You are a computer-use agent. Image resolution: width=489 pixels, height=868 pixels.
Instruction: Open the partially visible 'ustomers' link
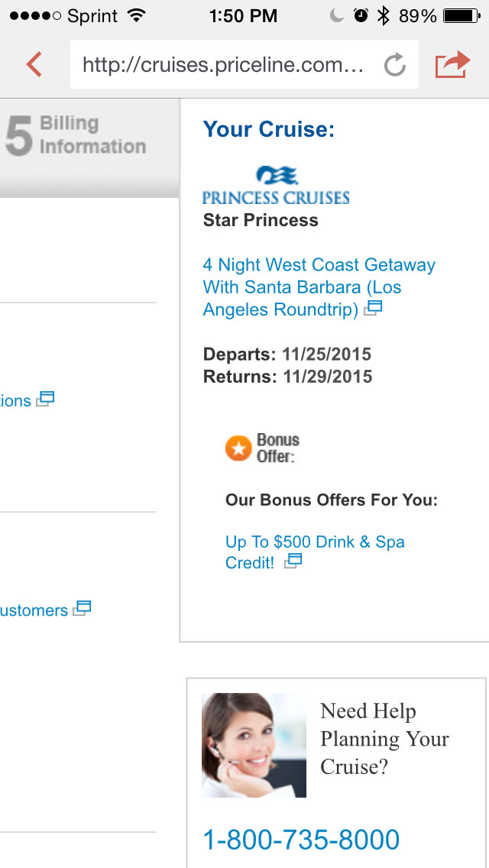click(34, 611)
